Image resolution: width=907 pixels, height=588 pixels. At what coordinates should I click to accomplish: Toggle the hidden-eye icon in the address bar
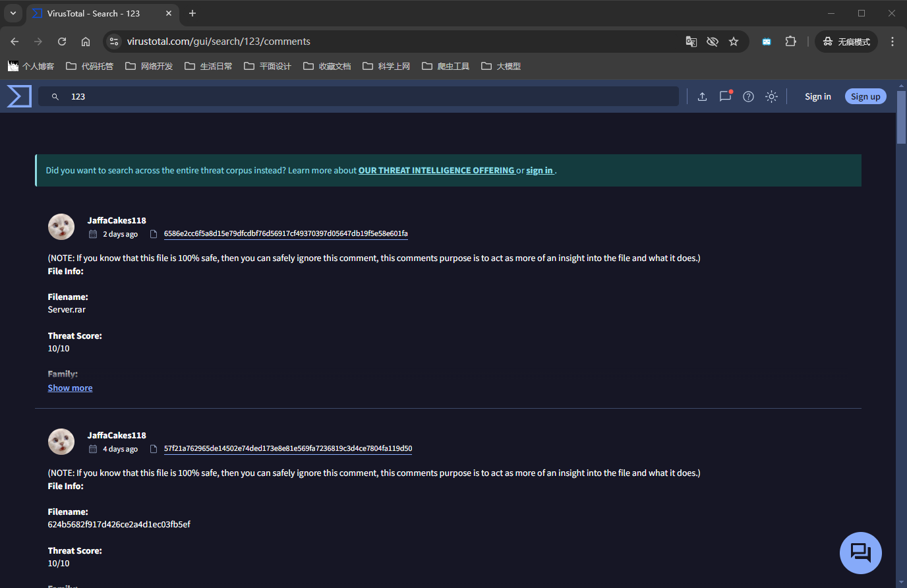tap(713, 41)
